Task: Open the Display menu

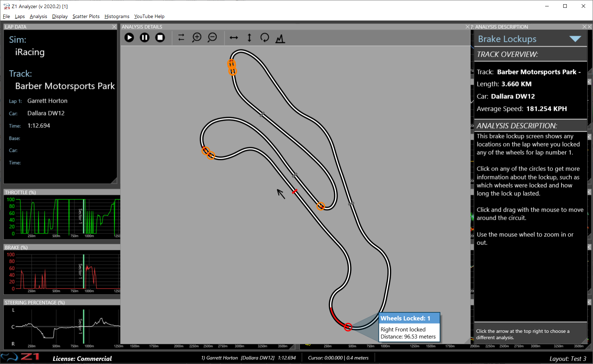Action: coord(60,16)
